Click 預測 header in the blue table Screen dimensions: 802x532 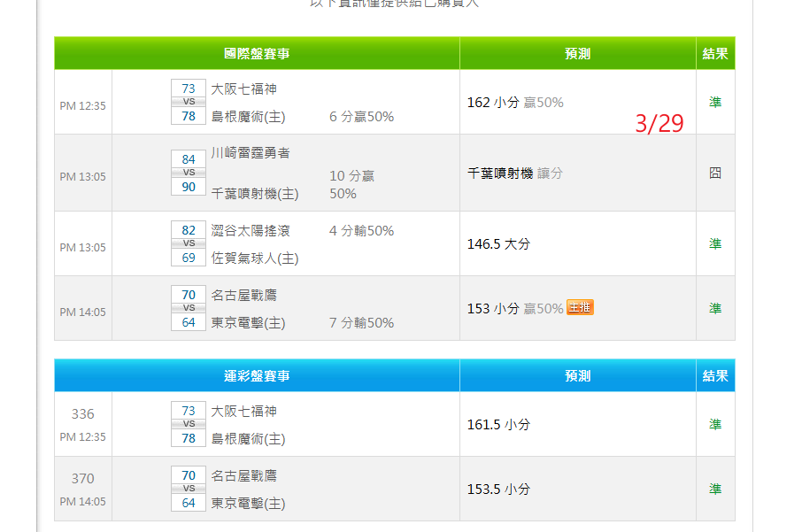click(x=577, y=375)
